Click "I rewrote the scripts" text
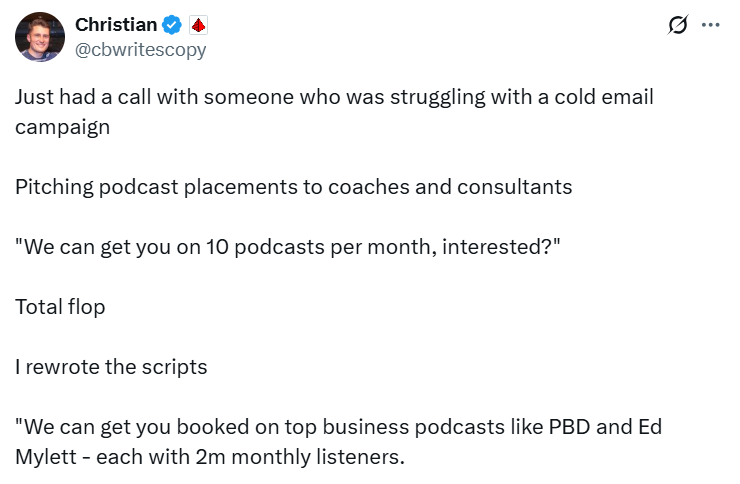 (x=111, y=367)
